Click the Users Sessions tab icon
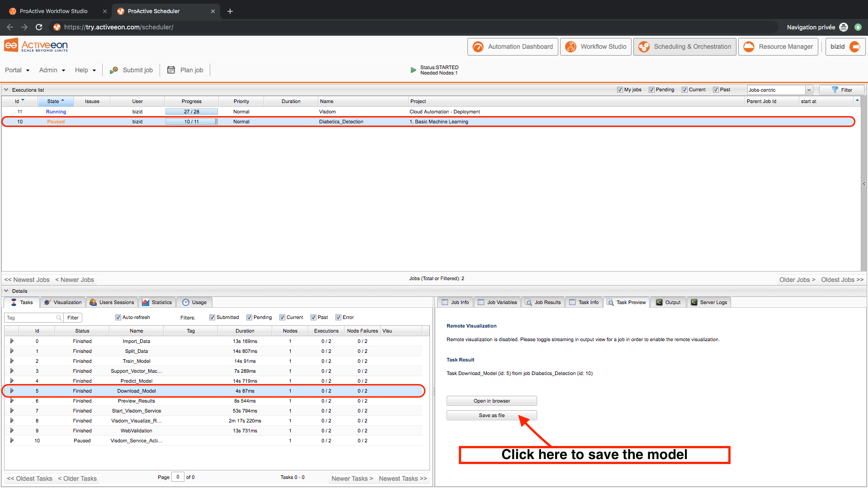The image size is (868, 488). click(x=93, y=302)
